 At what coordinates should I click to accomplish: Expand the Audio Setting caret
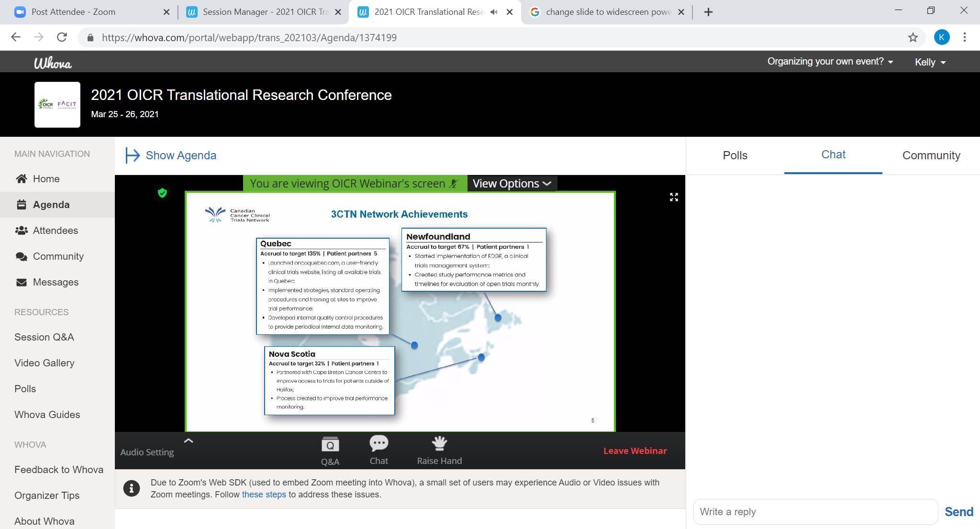(189, 441)
